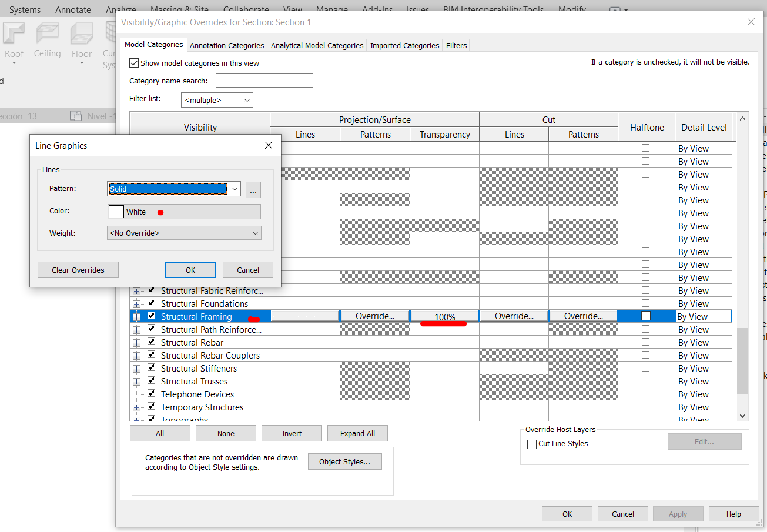The height and width of the screenshot is (532, 767).
Task: Click inside the Category name search field
Action: click(x=264, y=80)
